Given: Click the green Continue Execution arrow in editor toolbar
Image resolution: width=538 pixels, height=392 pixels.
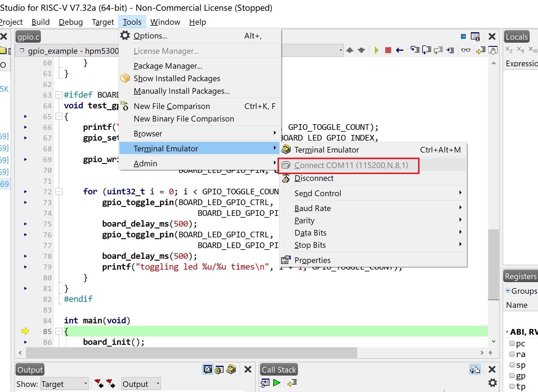Looking at the screenshot, I should pos(377,50).
